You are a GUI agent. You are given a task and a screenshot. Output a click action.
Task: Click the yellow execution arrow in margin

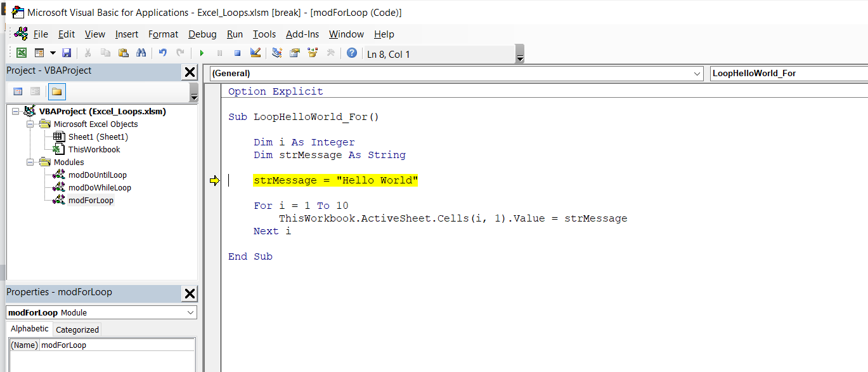click(x=214, y=181)
